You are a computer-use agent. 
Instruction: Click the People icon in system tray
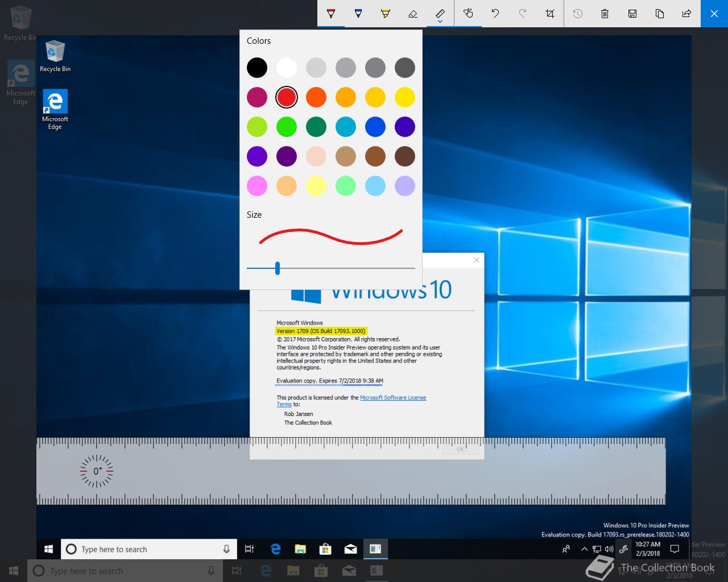(x=566, y=549)
